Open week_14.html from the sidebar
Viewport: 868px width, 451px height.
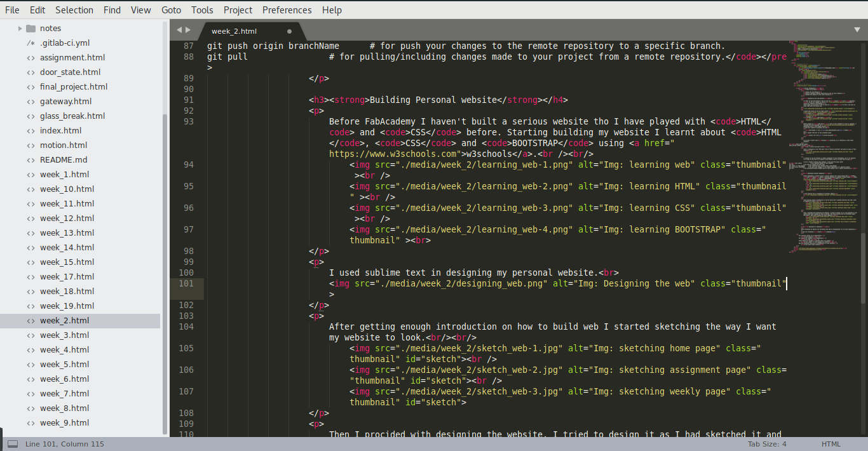coord(67,247)
